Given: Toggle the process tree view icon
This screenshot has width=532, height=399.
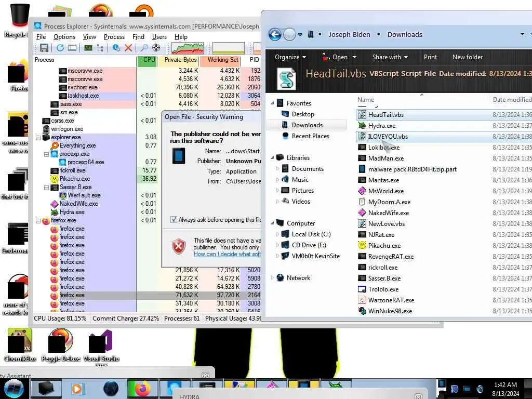Looking at the screenshot, I should (x=100, y=48).
